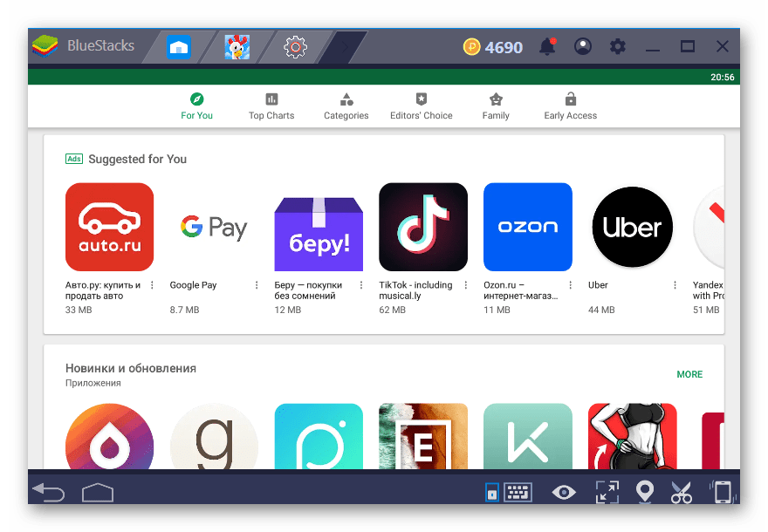Open Editors' Choice tab

pyautogui.click(x=422, y=106)
